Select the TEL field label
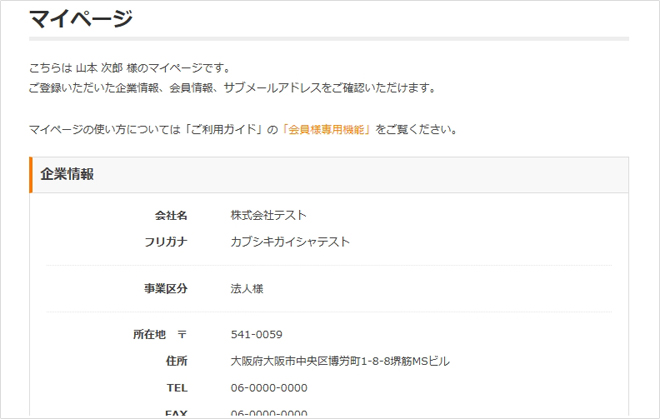The height and width of the screenshot is (419, 660). [176, 388]
